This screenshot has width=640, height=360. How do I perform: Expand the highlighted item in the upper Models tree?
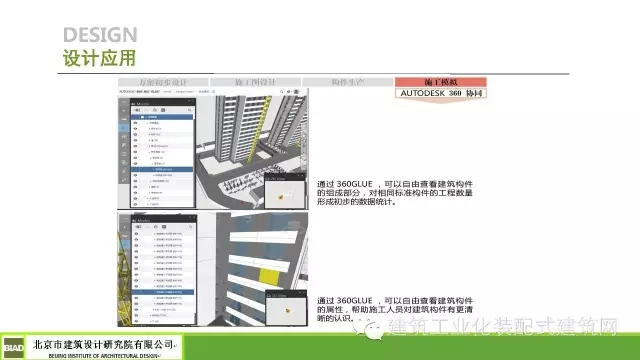pos(153,169)
